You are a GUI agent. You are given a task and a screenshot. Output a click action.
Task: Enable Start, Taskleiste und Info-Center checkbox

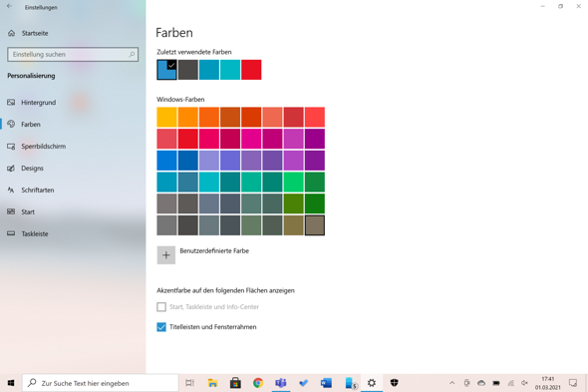pos(161,307)
